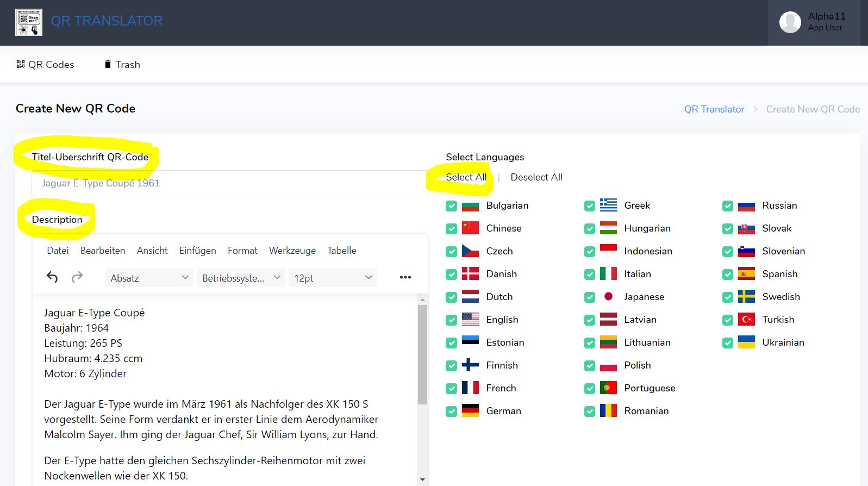Uncheck the Estonian language checkbox
The image size is (868, 486).
pos(451,343)
